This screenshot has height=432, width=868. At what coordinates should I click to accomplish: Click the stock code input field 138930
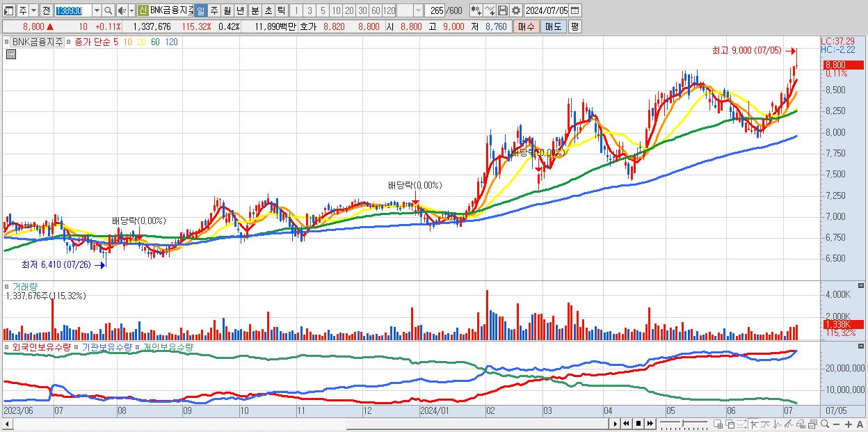(x=73, y=10)
